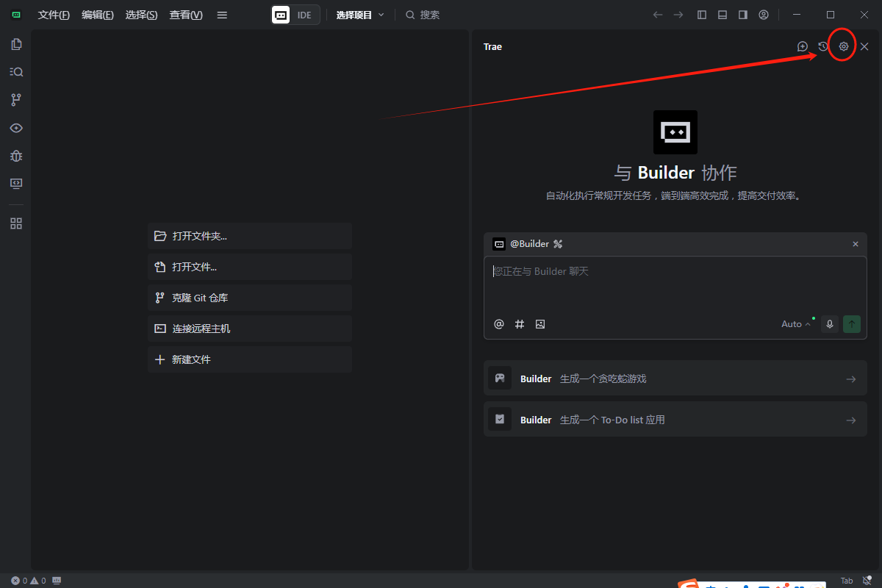This screenshot has height=588, width=882.
Task: Switch using the Builder mode icon toggle
Action: click(x=281, y=15)
